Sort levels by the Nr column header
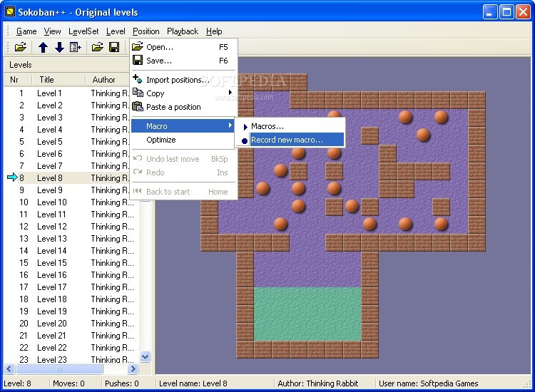Image resolution: width=535 pixels, height=392 pixels. [x=18, y=80]
